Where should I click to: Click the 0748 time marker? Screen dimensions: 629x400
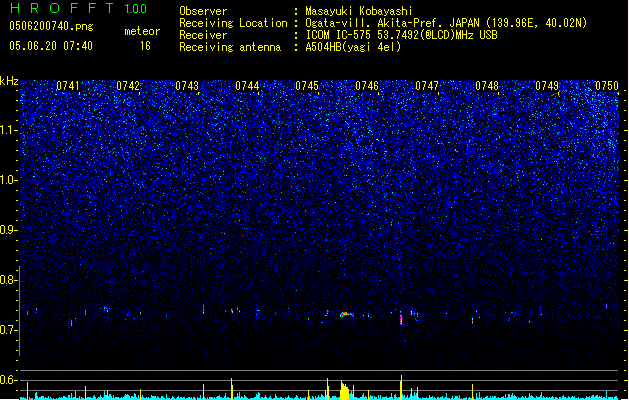tap(487, 85)
